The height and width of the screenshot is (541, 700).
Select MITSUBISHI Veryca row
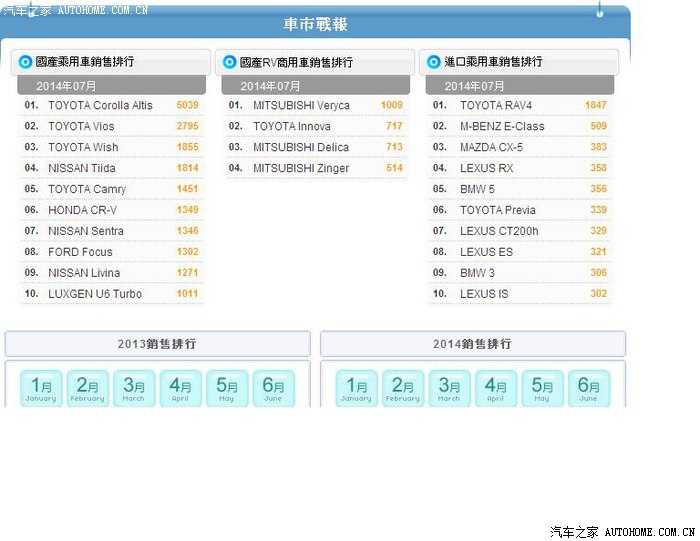pyautogui.click(x=316, y=105)
